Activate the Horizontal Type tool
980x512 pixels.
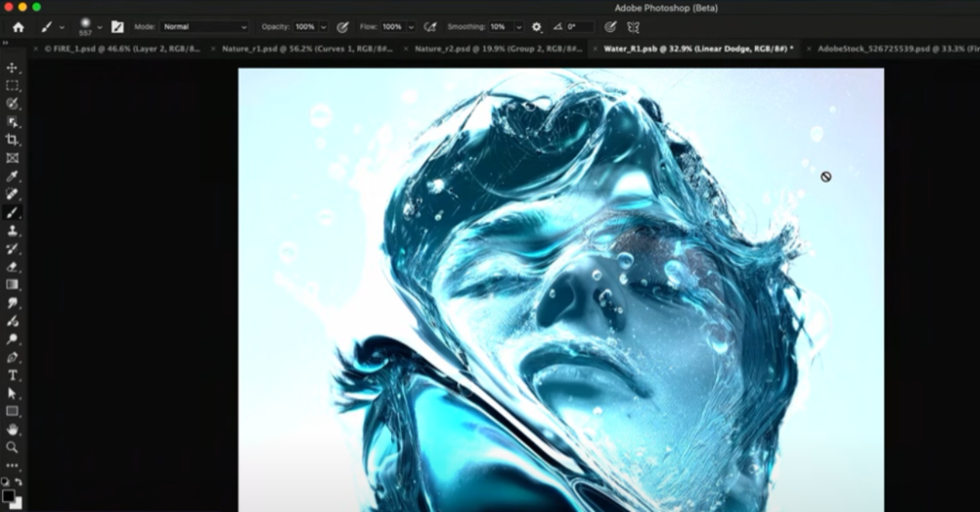coord(12,375)
